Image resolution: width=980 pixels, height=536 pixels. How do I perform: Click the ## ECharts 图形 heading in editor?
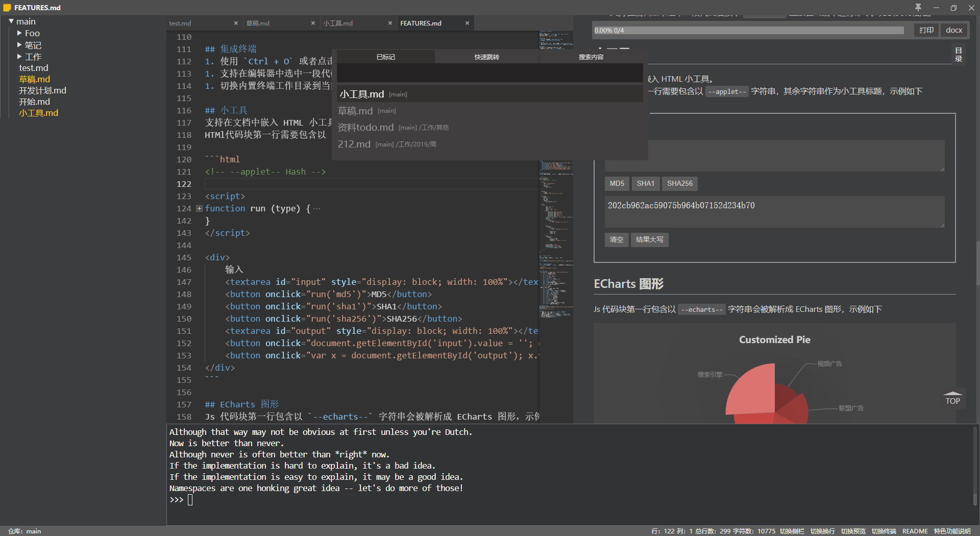[x=242, y=404]
